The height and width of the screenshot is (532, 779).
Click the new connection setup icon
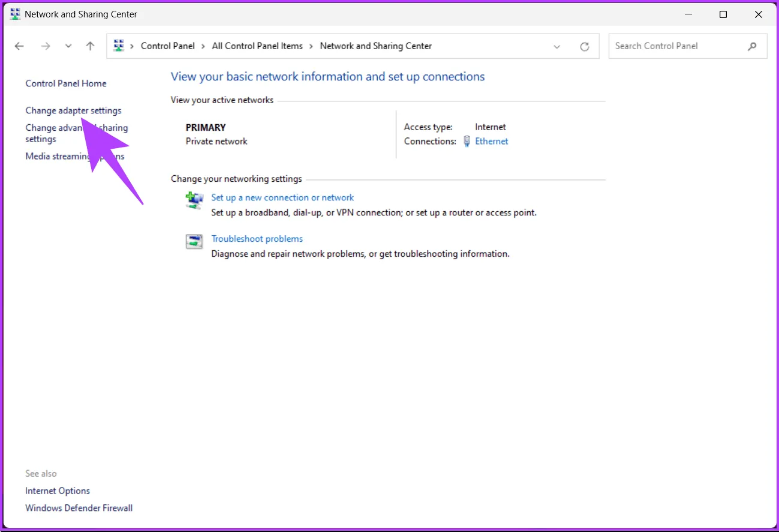coord(194,201)
